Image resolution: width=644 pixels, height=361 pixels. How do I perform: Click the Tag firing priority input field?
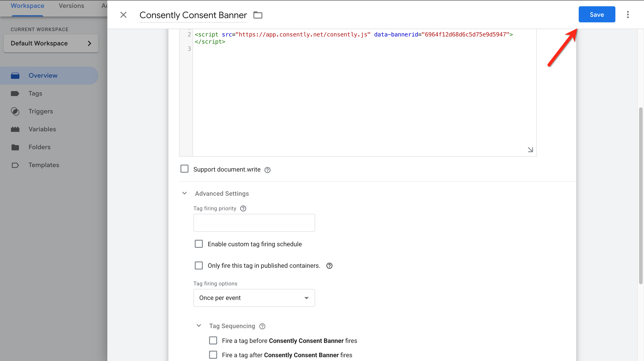(254, 223)
